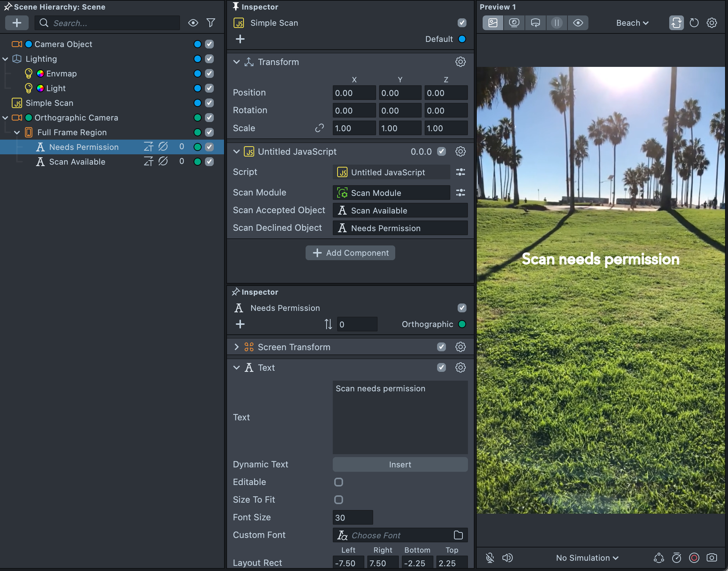The width and height of the screenshot is (728, 571).
Task: Enable the Size To Fit checkbox
Action: coord(338,500)
